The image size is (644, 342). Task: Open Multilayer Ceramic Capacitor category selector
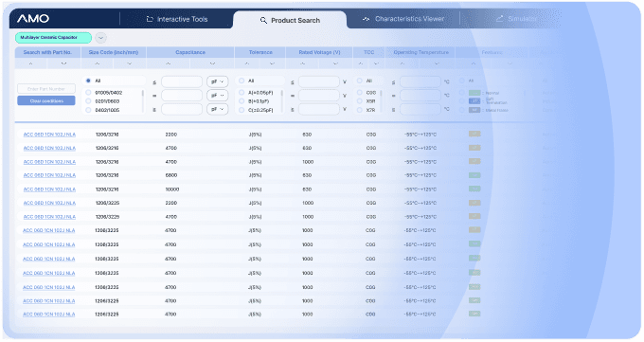[53, 37]
